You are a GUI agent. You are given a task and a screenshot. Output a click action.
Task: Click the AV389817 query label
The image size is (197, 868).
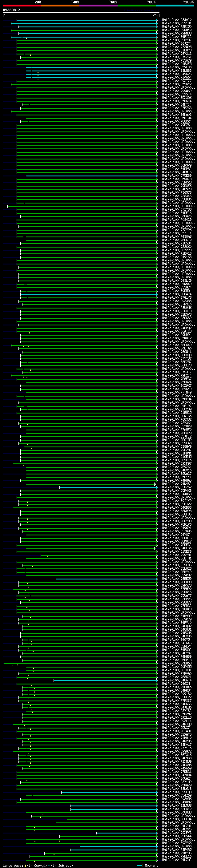11,10
